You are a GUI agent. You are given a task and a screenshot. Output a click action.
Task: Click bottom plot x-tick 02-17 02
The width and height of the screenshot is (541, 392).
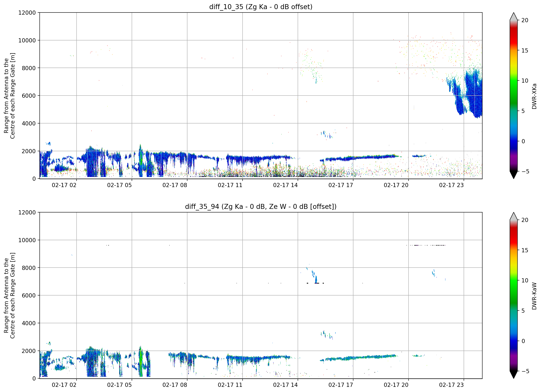pyautogui.click(x=64, y=385)
